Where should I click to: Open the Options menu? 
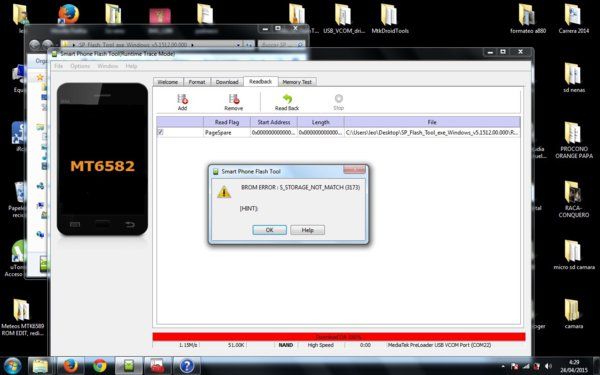click(80, 66)
